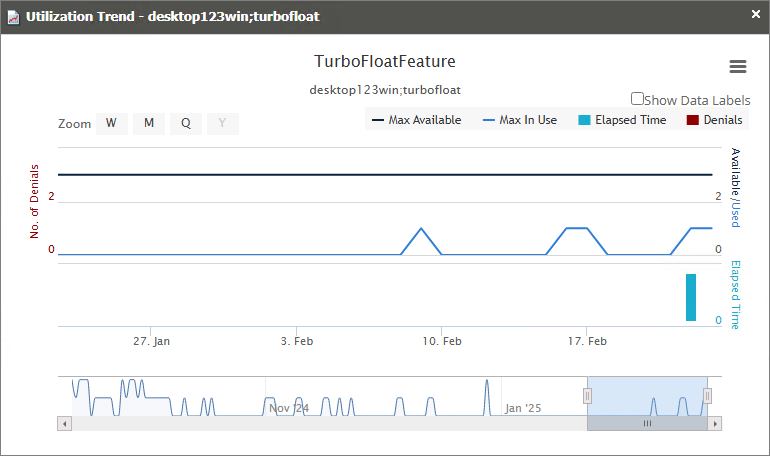Click the navigator scrollbar thumb

pyautogui.click(x=647, y=423)
